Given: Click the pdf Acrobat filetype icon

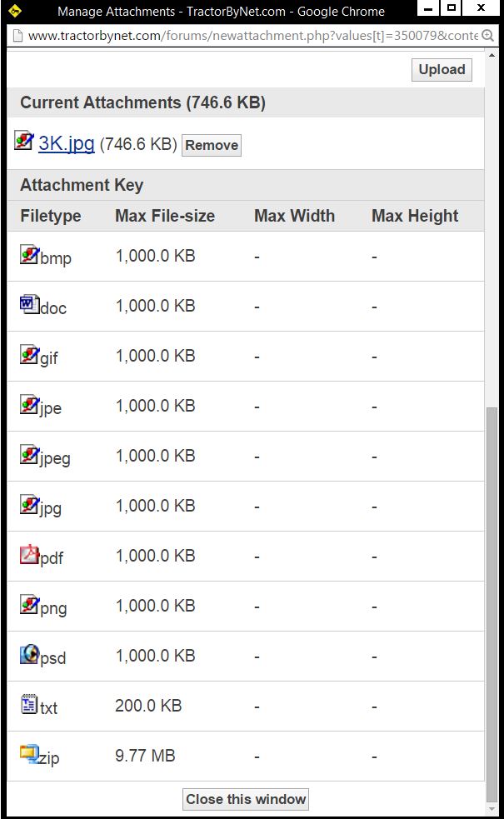Looking at the screenshot, I should pos(29,555).
